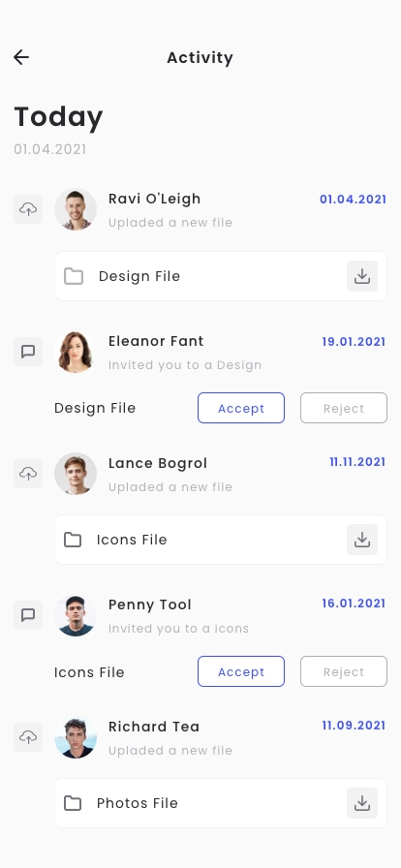
Task: Click Icons File label beside Penny's Accept button
Action: tap(89, 672)
